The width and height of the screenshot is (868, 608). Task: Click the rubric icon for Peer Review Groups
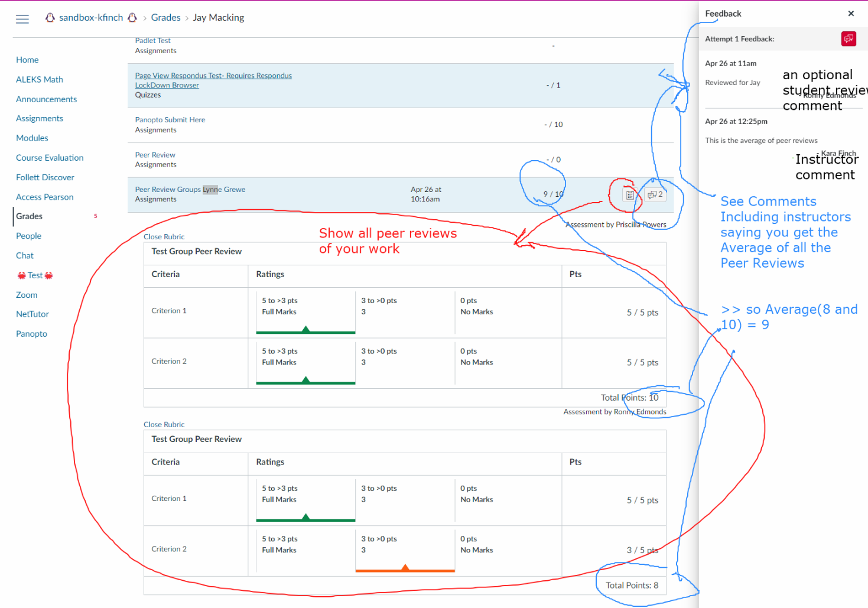(630, 195)
